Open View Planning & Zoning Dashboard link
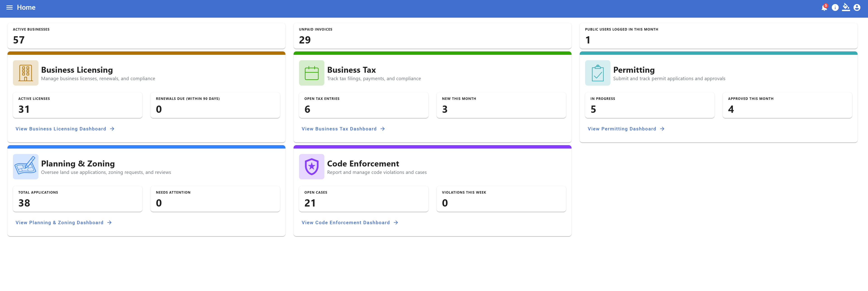 63,223
